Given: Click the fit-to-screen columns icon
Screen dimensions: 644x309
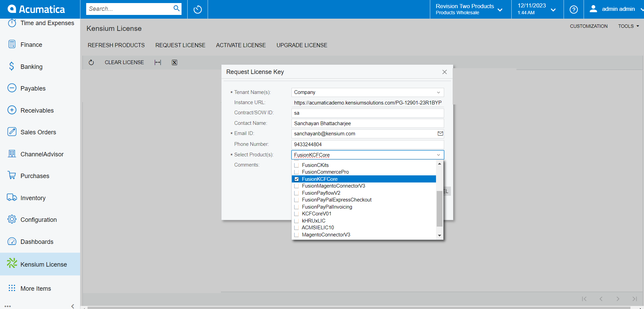Looking at the screenshot, I should coord(158,62).
